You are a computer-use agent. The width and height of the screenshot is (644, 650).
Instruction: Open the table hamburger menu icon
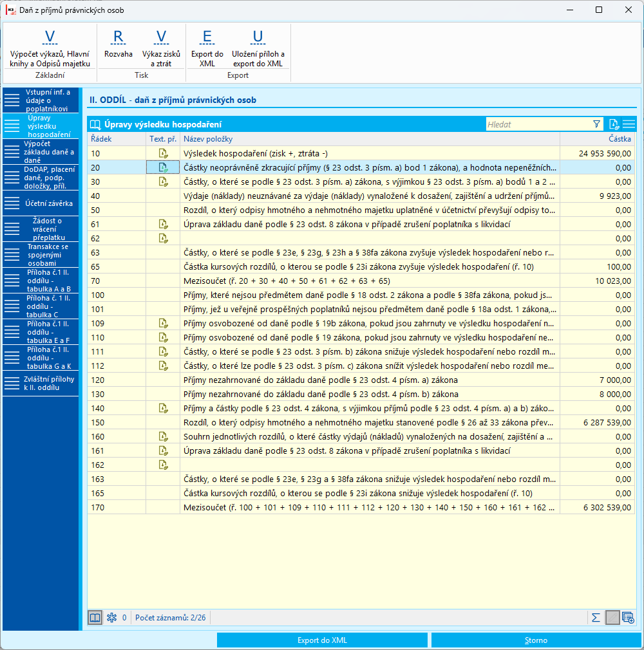pyautogui.click(x=629, y=124)
